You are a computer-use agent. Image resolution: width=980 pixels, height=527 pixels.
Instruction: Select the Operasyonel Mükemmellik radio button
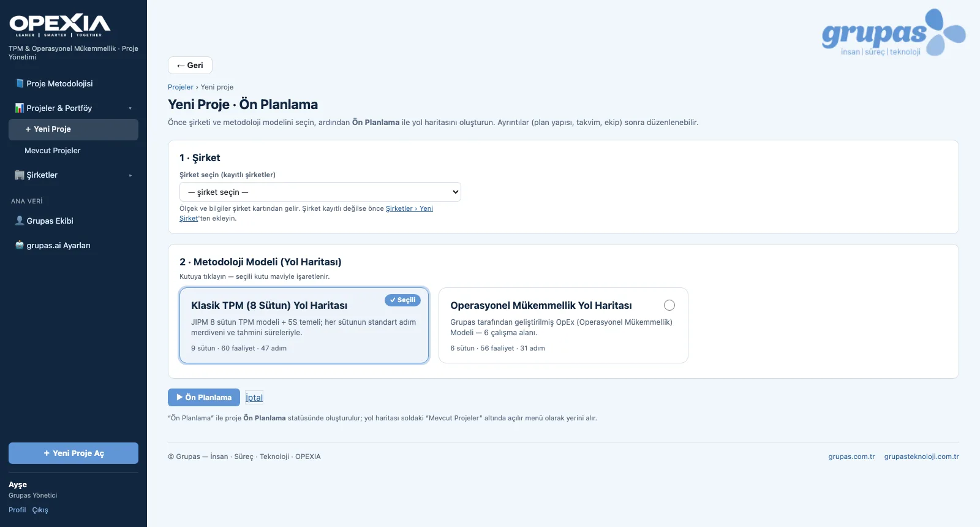point(669,305)
